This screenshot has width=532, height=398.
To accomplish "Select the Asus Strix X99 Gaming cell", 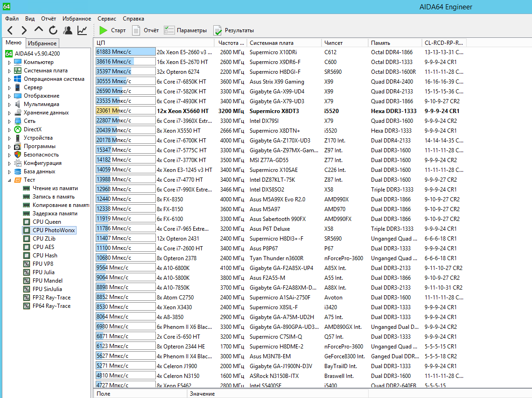I will [277, 82].
